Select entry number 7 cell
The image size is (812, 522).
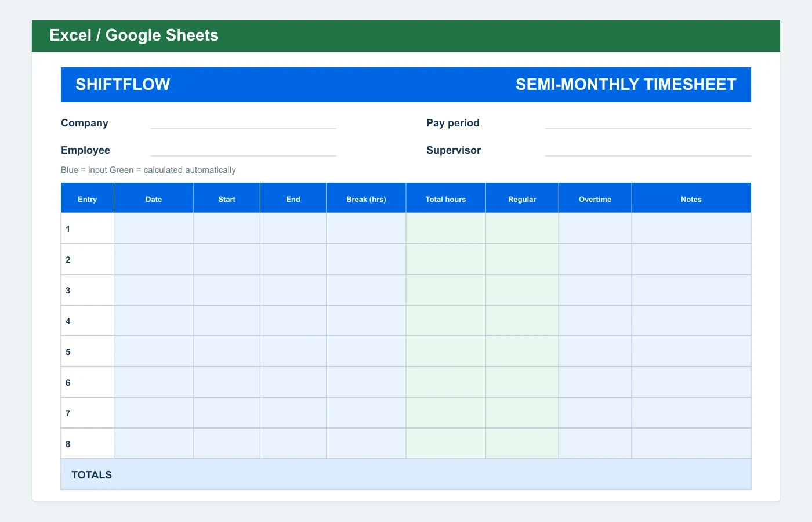pyautogui.click(x=88, y=413)
